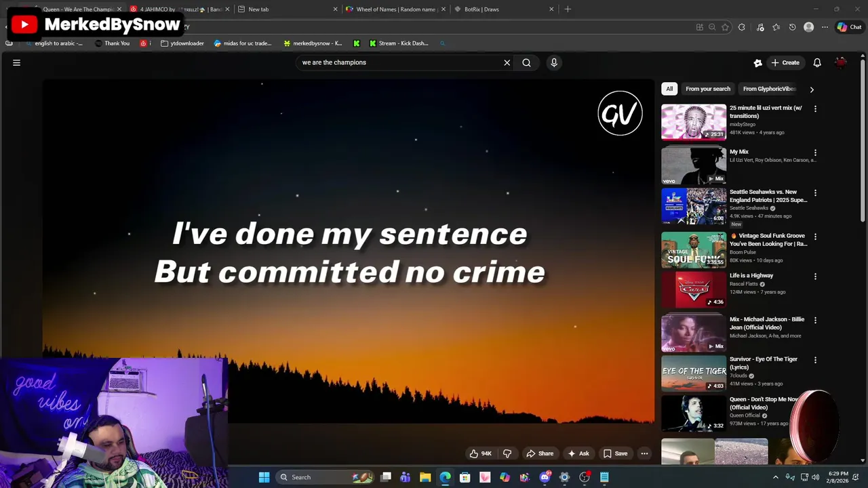Viewport: 868px width, 488px height.
Task: Open the YouTube account avatar menu
Action: [x=841, y=62]
